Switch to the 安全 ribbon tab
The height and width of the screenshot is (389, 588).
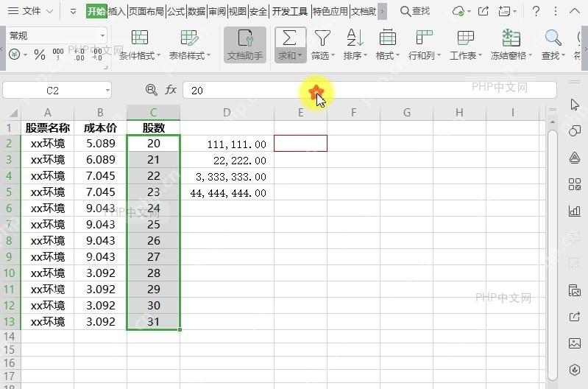click(x=258, y=11)
